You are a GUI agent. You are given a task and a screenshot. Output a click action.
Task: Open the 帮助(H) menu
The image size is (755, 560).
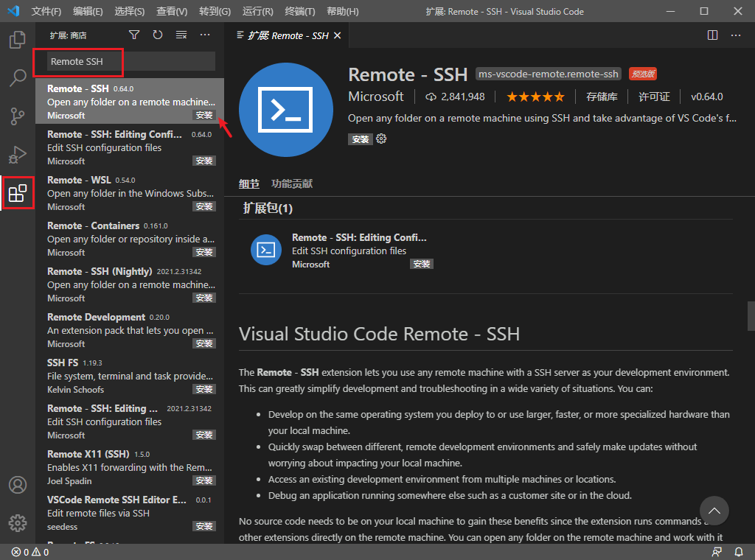(342, 11)
